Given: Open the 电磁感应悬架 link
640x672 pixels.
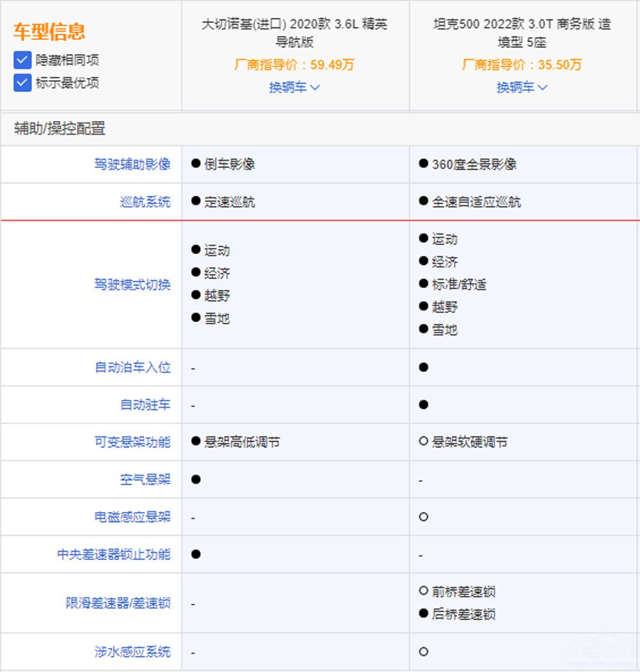Looking at the screenshot, I should tap(132, 516).
